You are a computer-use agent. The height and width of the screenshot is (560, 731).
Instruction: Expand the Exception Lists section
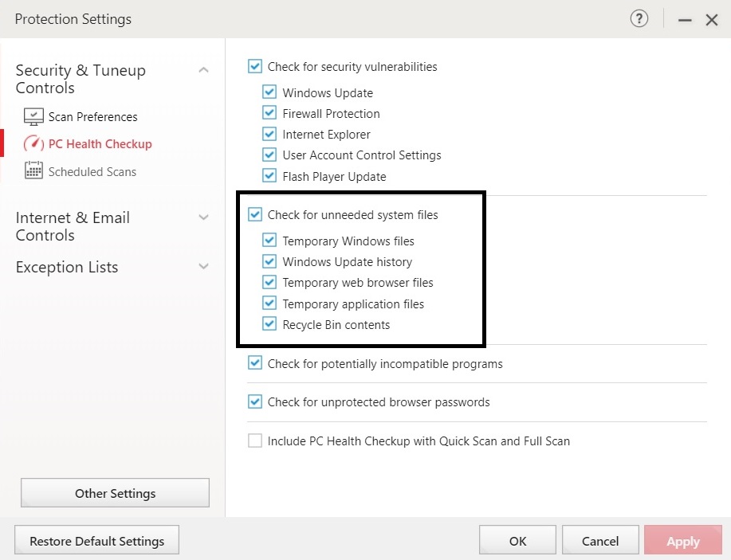[203, 267]
